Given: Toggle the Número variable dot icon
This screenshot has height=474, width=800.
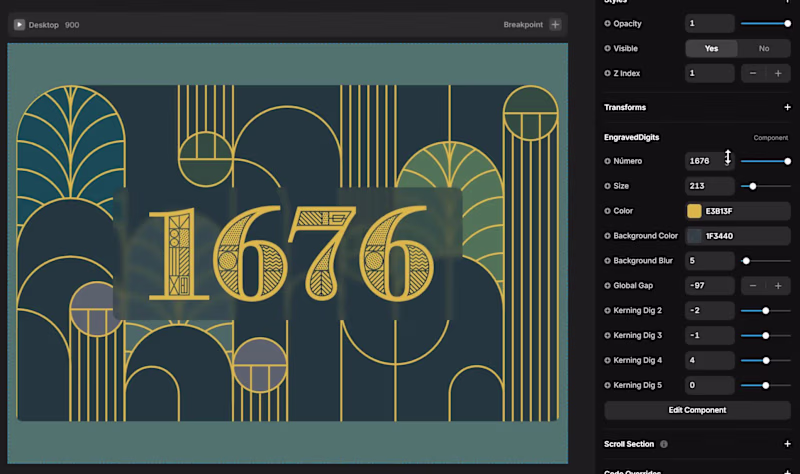Looking at the screenshot, I should pos(607,161).
